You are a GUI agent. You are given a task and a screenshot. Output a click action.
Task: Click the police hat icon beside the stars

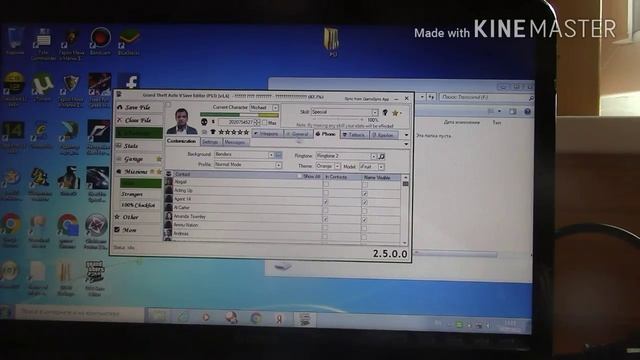coord(212,132)
